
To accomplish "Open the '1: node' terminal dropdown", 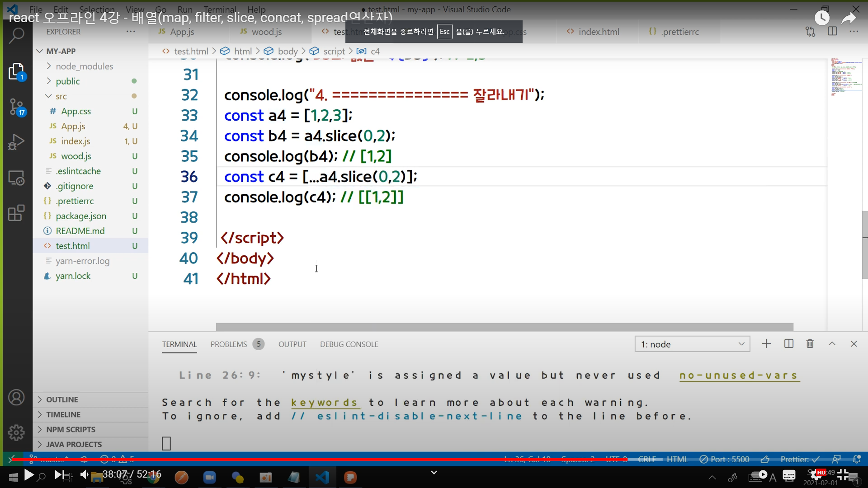I will click(x=692, y=344).
